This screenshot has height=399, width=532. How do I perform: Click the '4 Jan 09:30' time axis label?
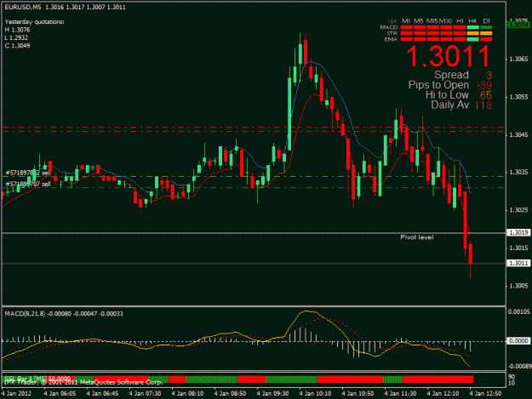[272, 393]
